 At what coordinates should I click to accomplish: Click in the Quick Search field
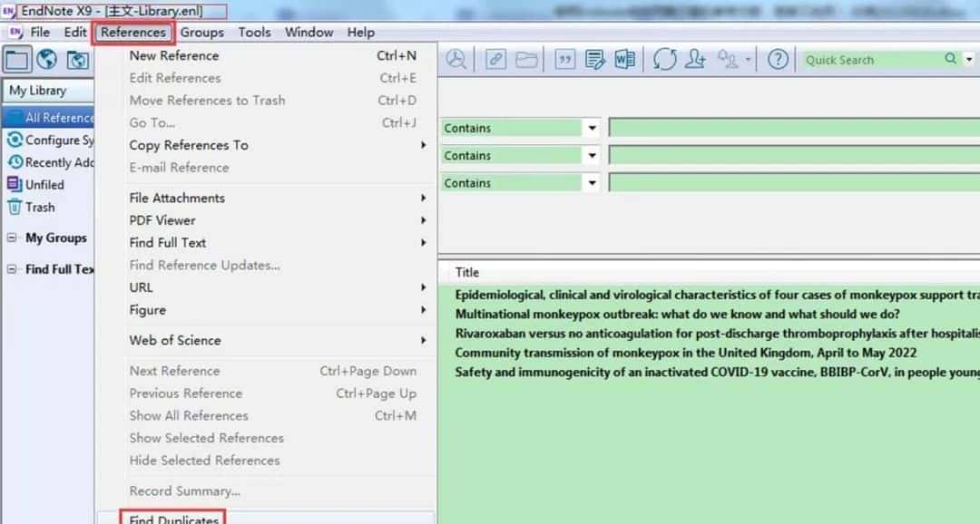(871, 60)
